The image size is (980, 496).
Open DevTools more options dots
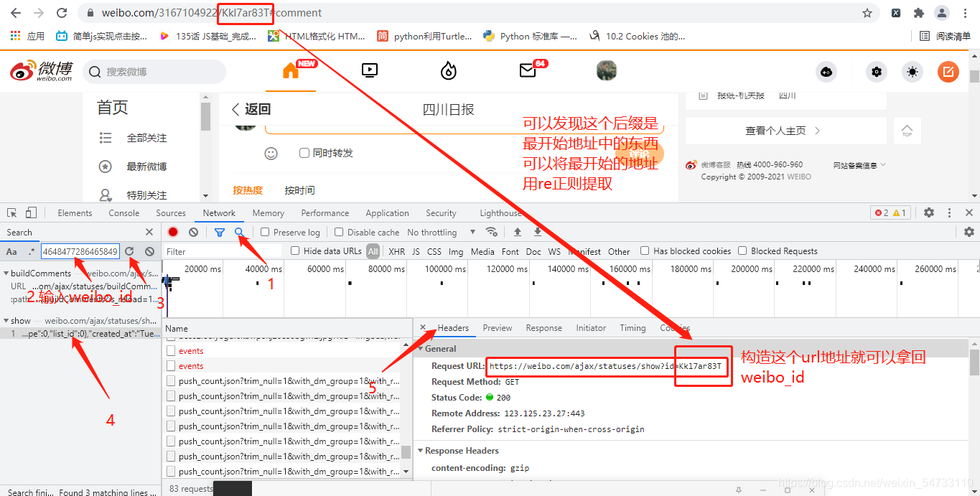point(950,213)
